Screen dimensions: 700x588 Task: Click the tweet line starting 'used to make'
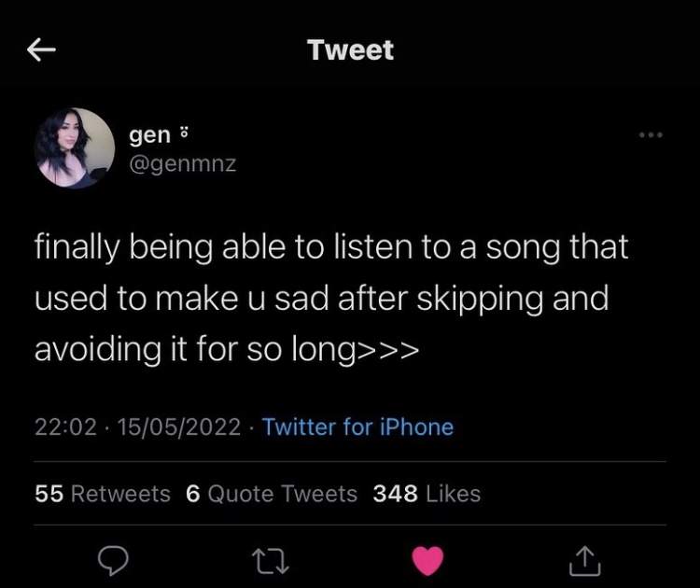coord(321,299)
